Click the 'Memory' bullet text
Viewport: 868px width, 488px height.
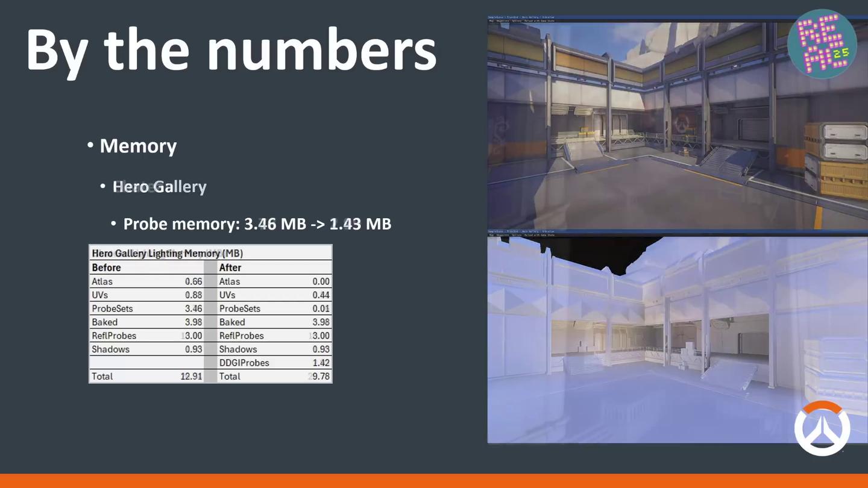point(138,146)
